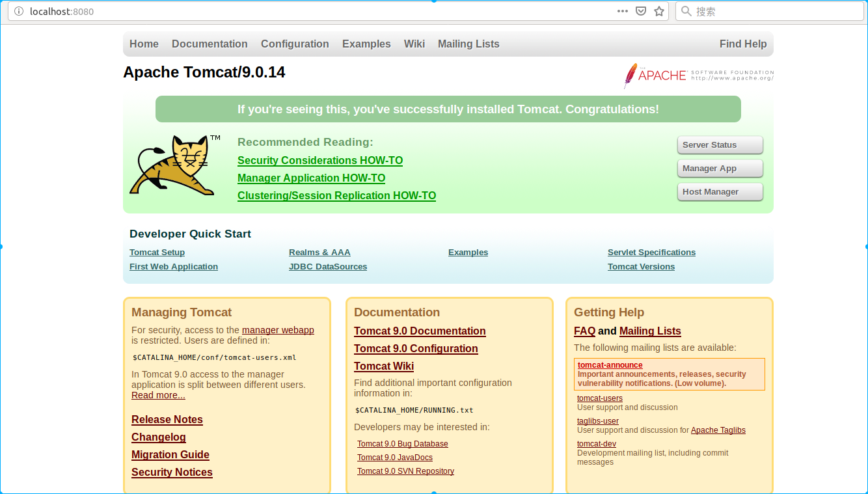The width and height of the screenshot is (868, 494).
Task: Open the taglibs-user mailing list link
Action: coord(598,421)
